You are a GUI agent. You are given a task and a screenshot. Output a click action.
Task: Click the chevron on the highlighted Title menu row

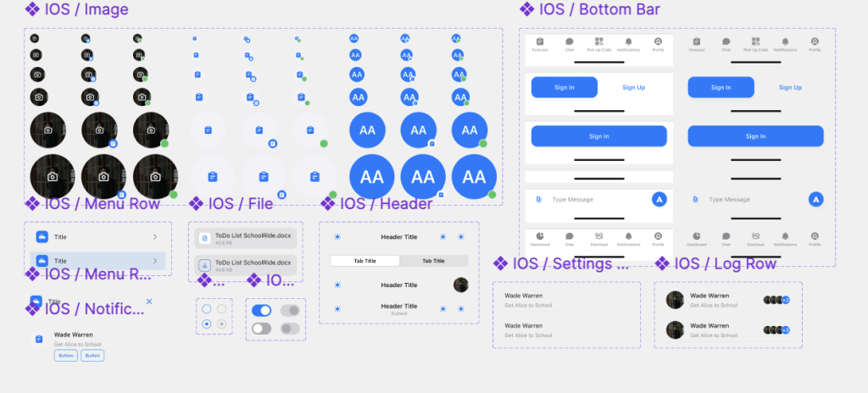(154, 261)
